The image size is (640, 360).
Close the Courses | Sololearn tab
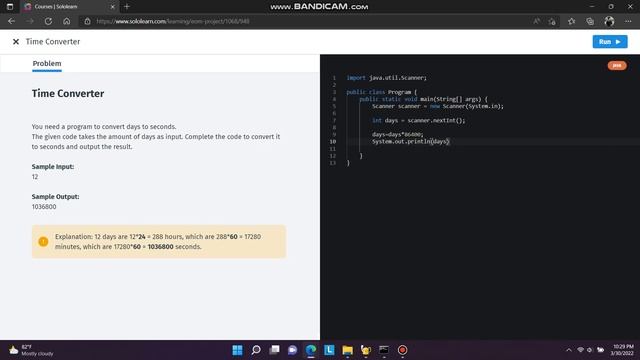[x=113, y=7]
